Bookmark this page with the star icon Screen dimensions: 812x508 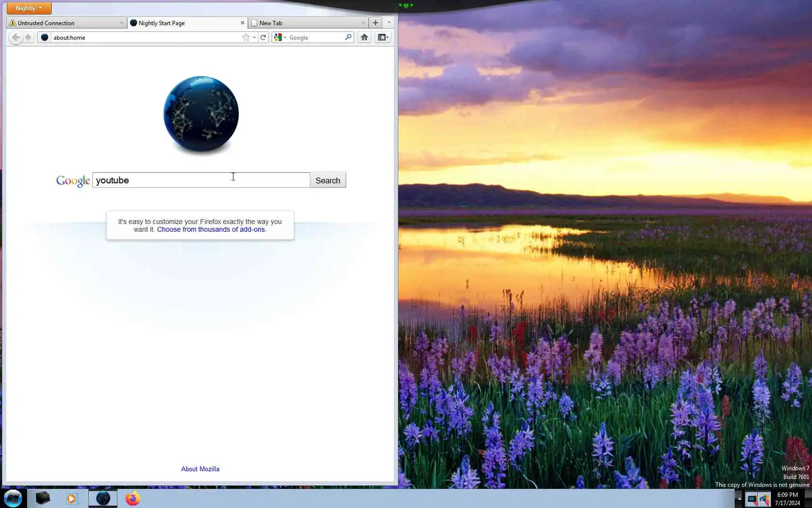click(246, 37)
